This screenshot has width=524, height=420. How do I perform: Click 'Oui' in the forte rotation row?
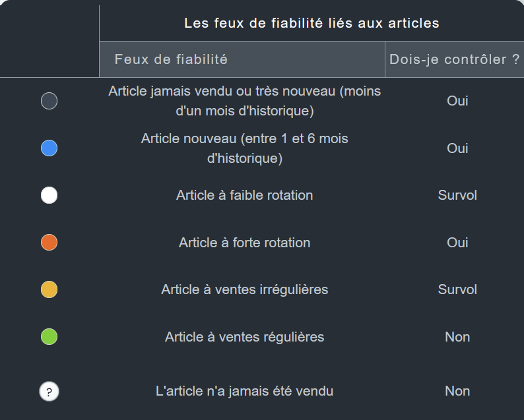point(457,243)
